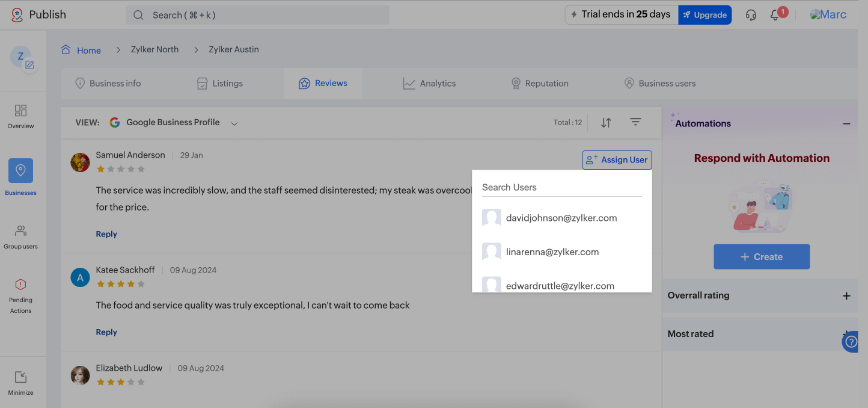Click the Assign User button

click(617, 160)
